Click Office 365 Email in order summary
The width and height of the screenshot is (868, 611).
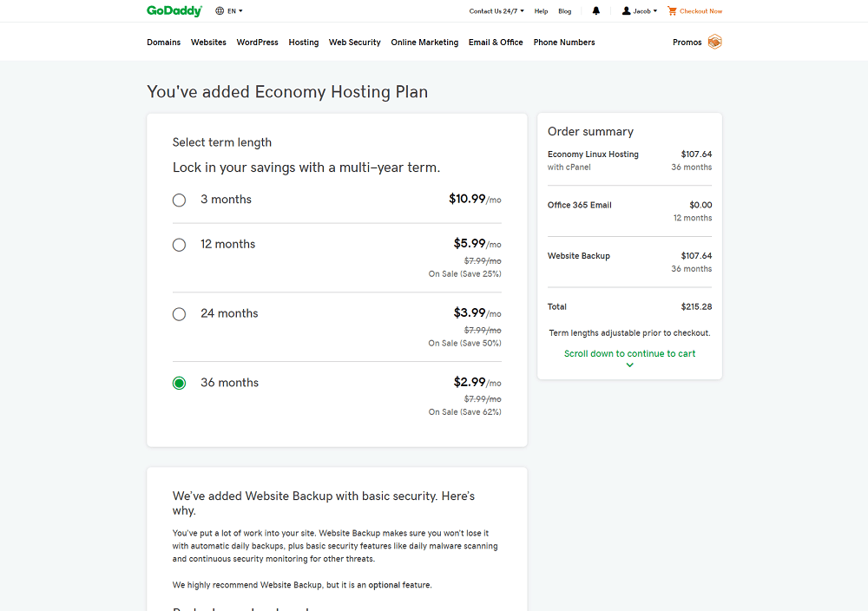tap(580, 206)
